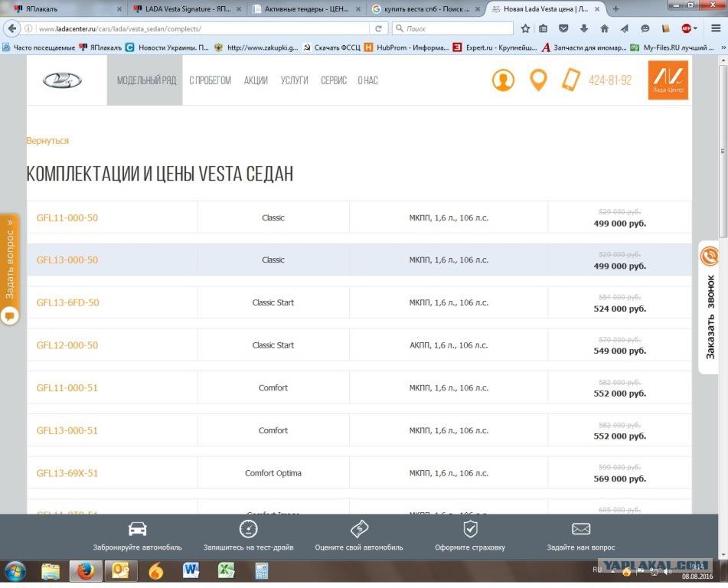The height and width of the screenshot is (588, 728).
Task: Open new browser tab with plus
Action: [x=615, y=9]
